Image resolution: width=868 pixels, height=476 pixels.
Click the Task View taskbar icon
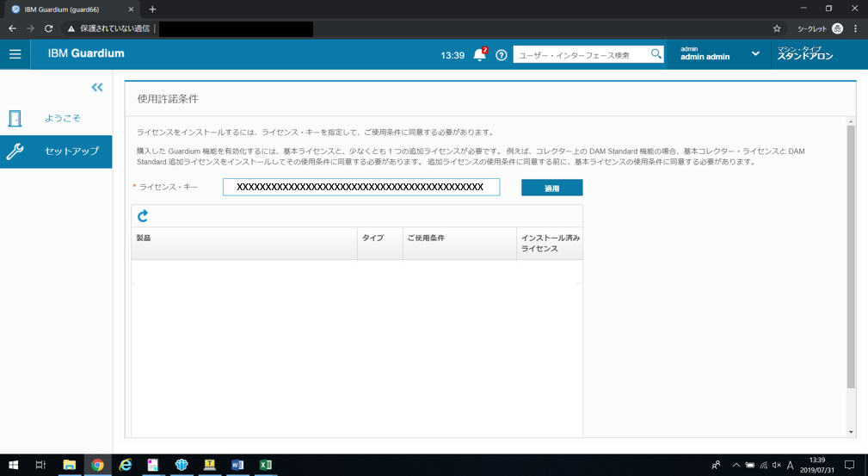pos(40,465)
